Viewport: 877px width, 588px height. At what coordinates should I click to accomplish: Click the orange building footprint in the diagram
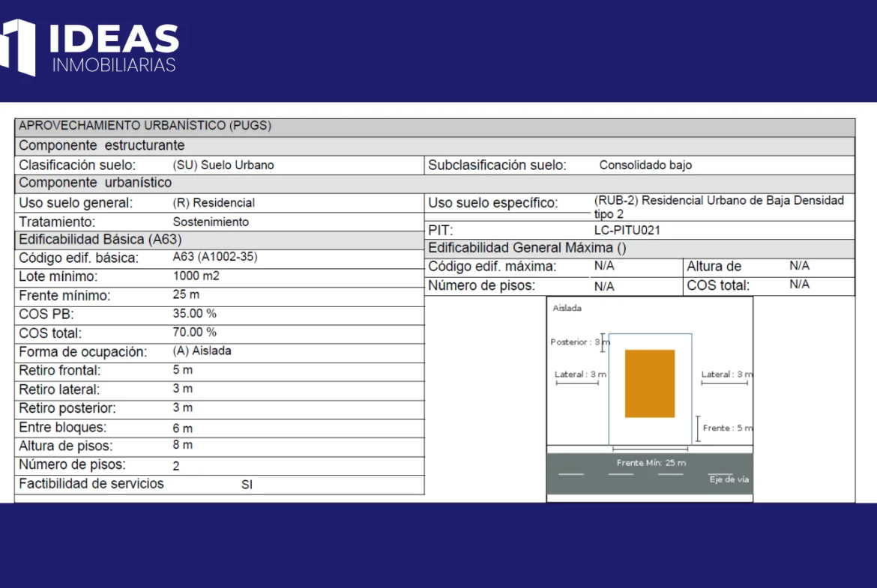click(x=650, y=384)
